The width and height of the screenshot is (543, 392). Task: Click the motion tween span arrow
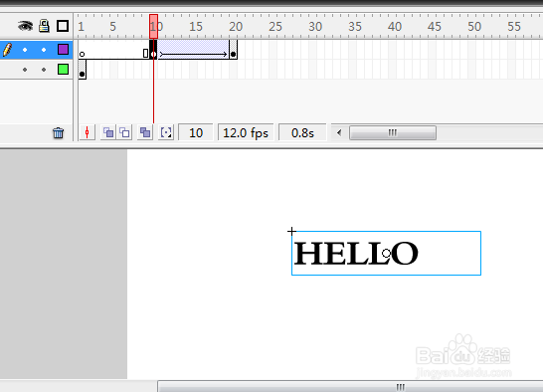click(193, 55)
